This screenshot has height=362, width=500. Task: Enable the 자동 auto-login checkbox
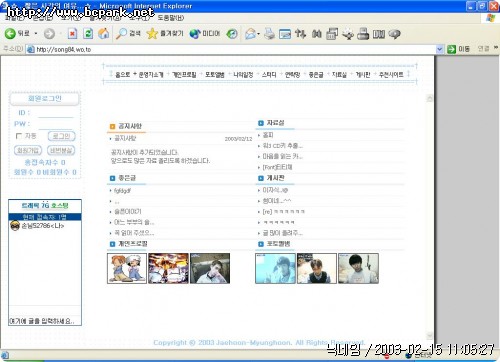tap(19, 136)
